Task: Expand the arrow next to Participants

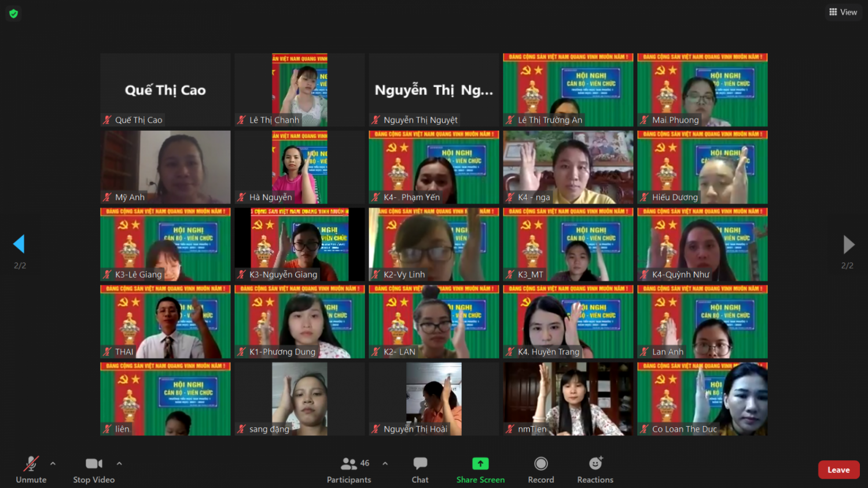Action: tap(385, 463)
